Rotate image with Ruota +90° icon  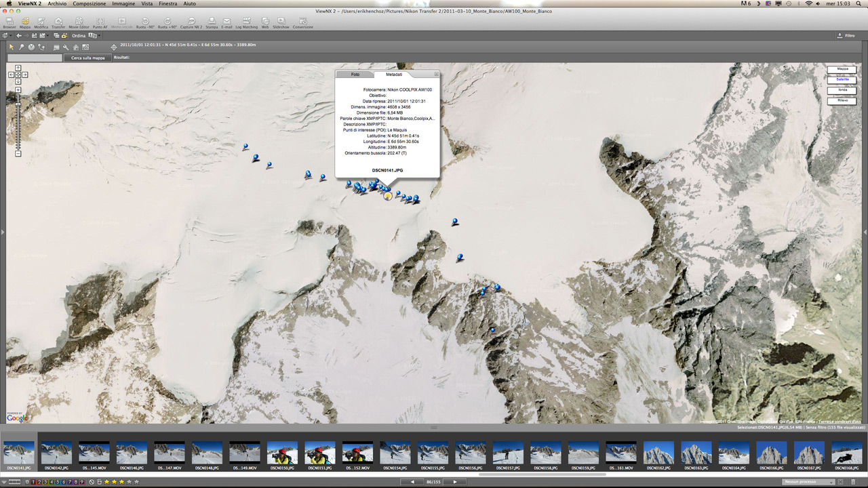[167, 23]
